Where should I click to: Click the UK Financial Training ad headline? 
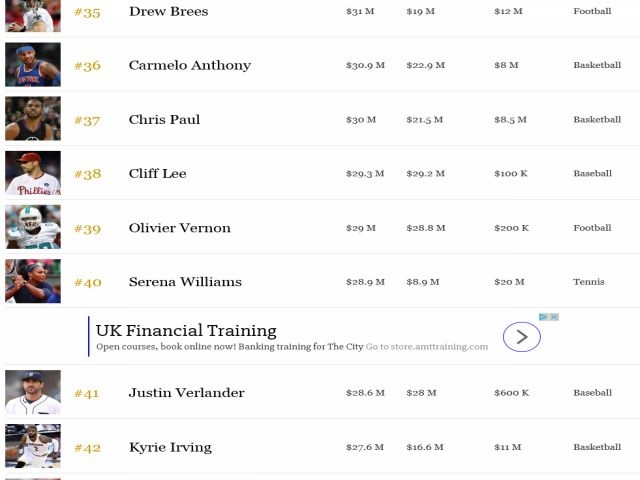coord(186,331)
